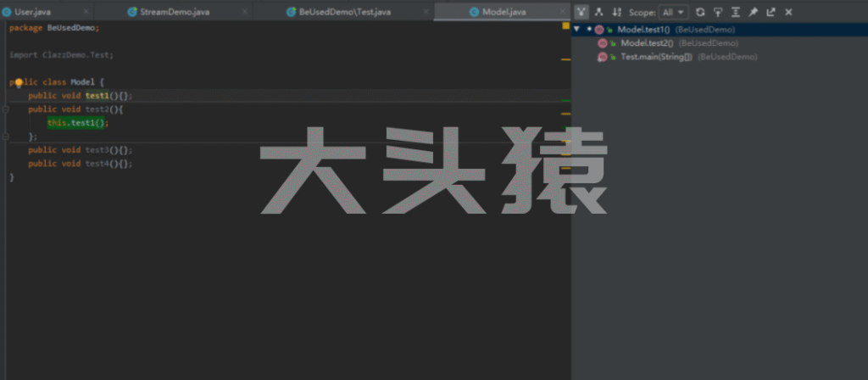Close the hierarchy panel with X icon

pos(788,12)
